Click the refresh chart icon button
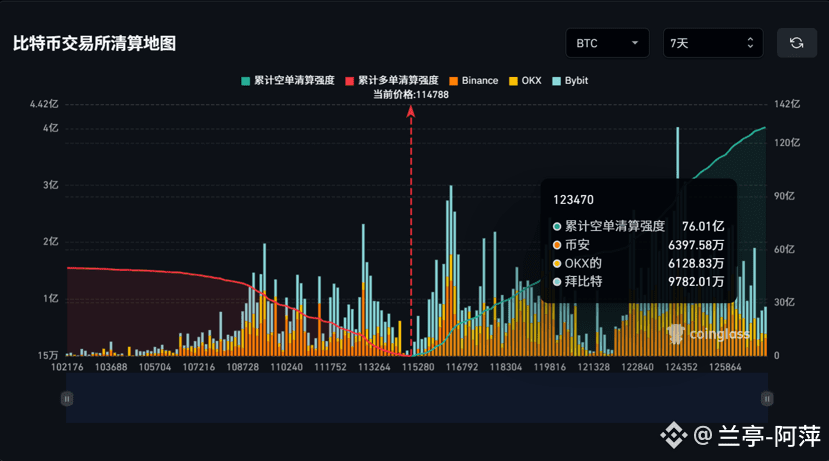The image size is (829, 461). [x=796, y=43]
